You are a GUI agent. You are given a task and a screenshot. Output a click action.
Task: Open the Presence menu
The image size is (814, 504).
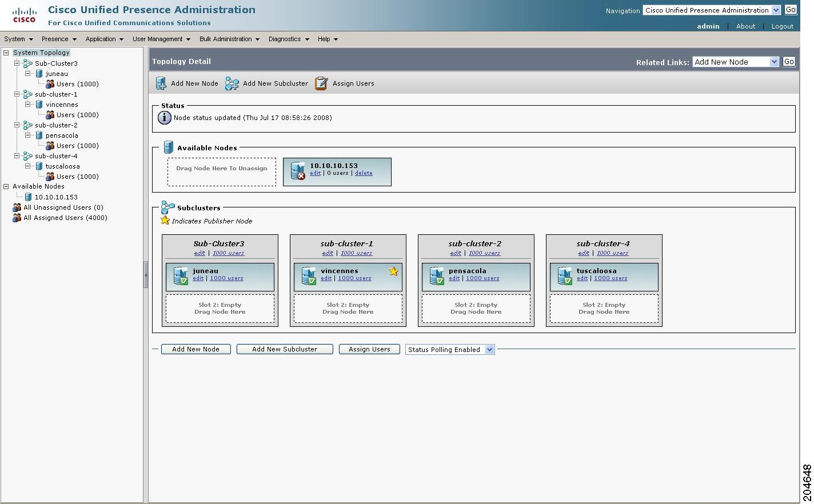point(59,39)
